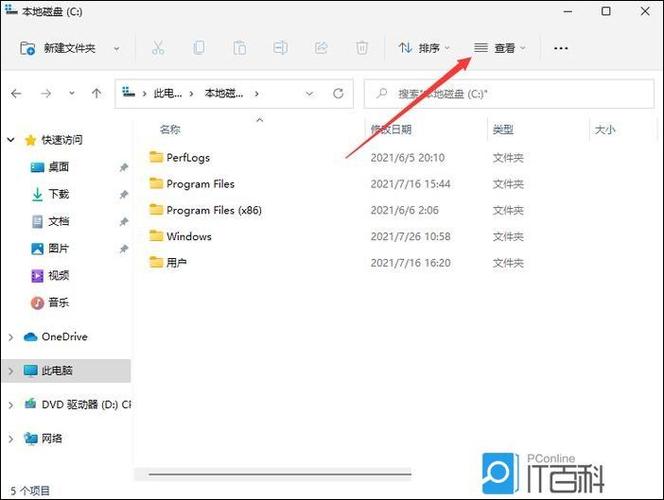Select the Windows folder
Viewport: 664px width, 500px height.
[x=189, y=237]
